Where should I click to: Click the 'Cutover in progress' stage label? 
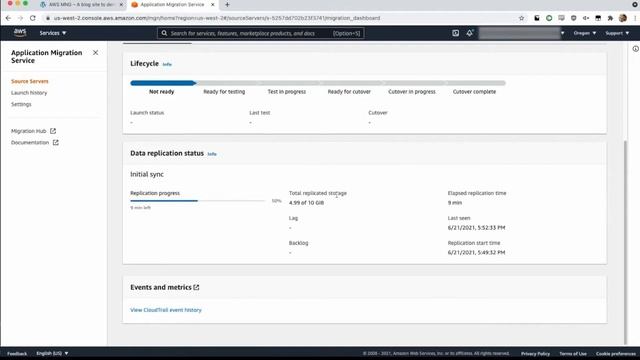pos(412,92)
